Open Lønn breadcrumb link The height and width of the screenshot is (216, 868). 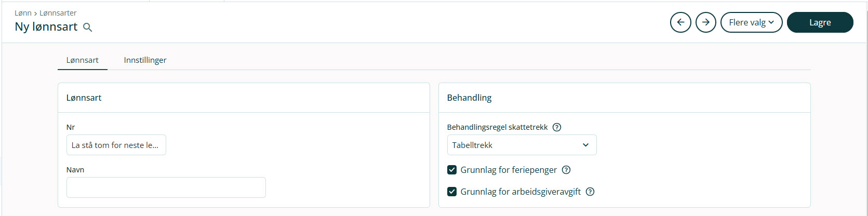pyautogui.click(x=23, y=13)
